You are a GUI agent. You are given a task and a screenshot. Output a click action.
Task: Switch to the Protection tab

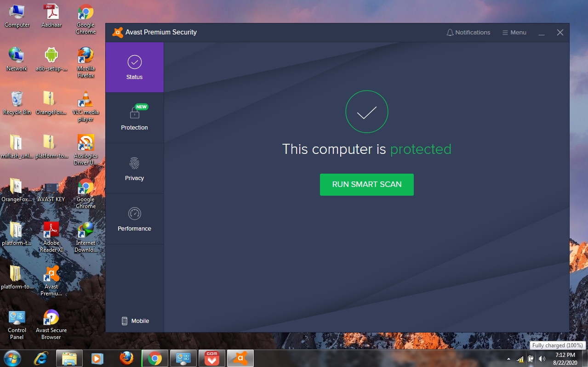pos(134,118)
